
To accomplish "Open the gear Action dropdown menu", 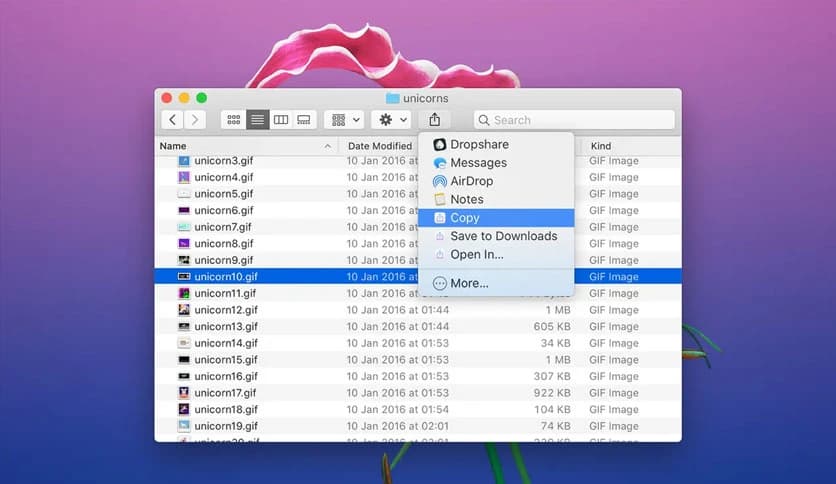I will pos(390,120).
